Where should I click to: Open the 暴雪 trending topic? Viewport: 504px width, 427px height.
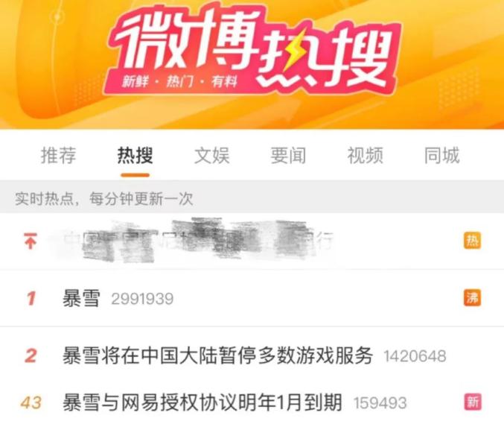tap(81, 298)
